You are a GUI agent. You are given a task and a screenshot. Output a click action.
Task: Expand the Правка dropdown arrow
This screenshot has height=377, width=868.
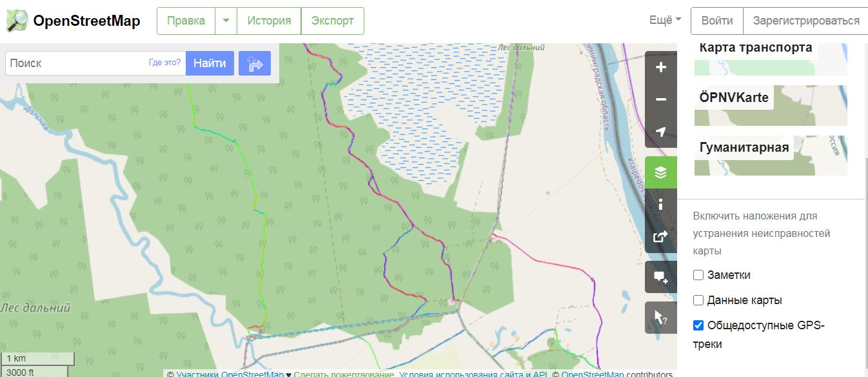(x=226, y=21)
